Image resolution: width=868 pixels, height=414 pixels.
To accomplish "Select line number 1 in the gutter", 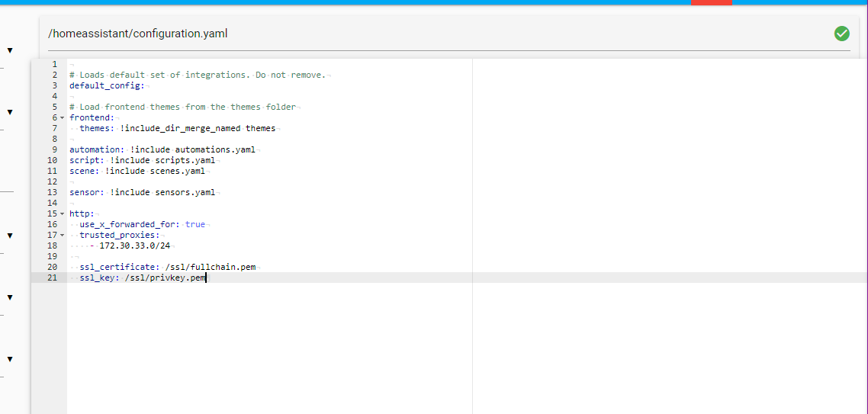I will tap(54, 64).
